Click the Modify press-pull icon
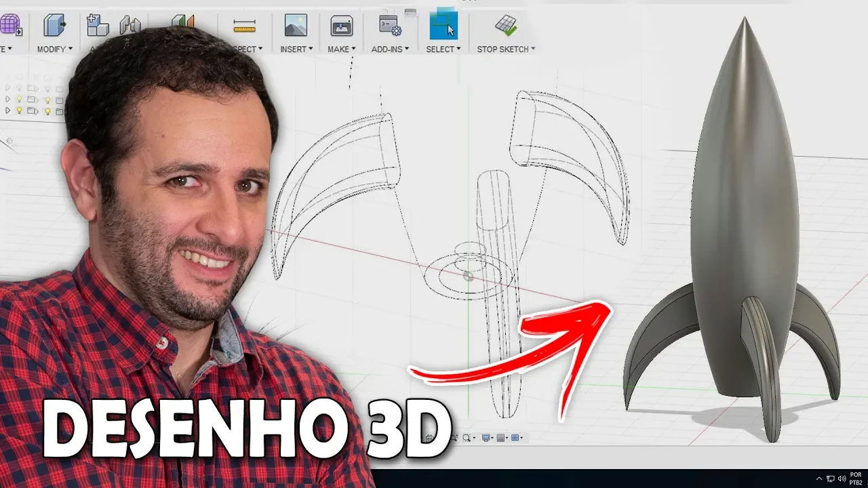868x488 pixels. click(x=54, y=25)
